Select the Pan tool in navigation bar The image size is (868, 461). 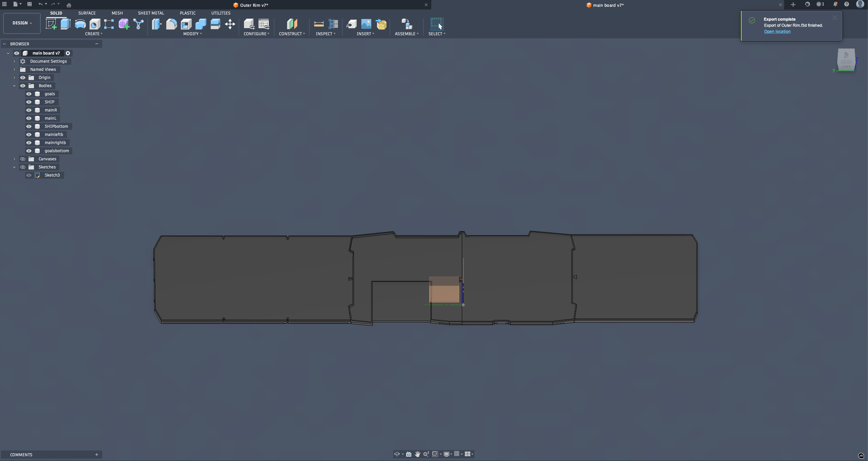(x=417, y=454)
